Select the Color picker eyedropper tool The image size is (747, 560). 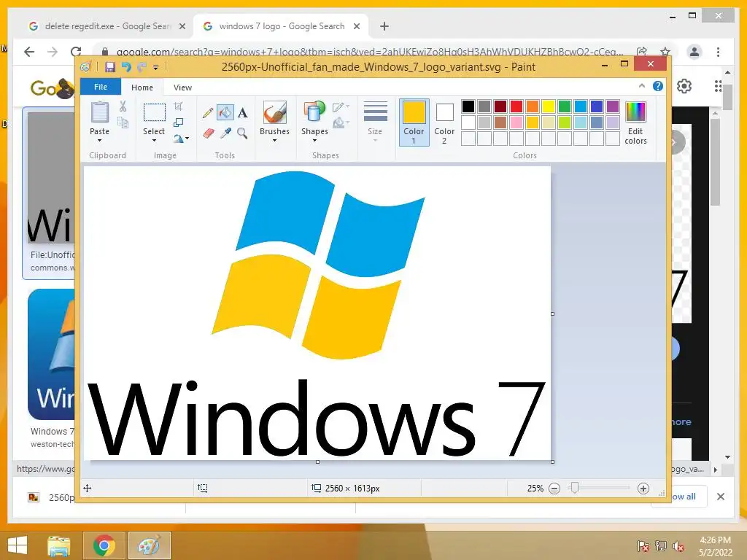click(x=225, y=133)
